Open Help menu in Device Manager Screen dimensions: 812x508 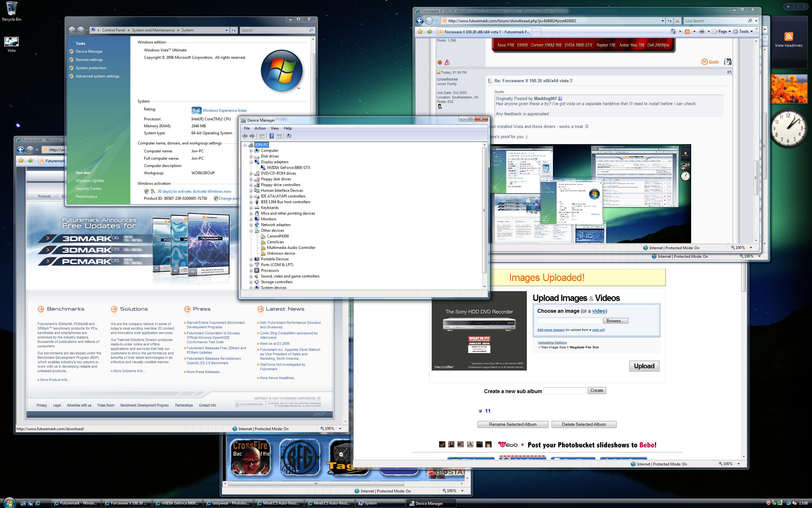pos(288,128)
